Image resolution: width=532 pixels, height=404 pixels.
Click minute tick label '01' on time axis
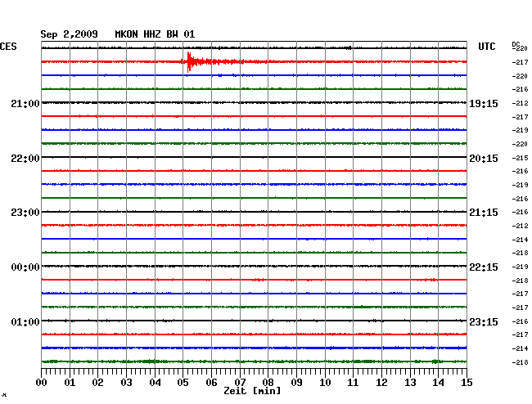(70, 382)
